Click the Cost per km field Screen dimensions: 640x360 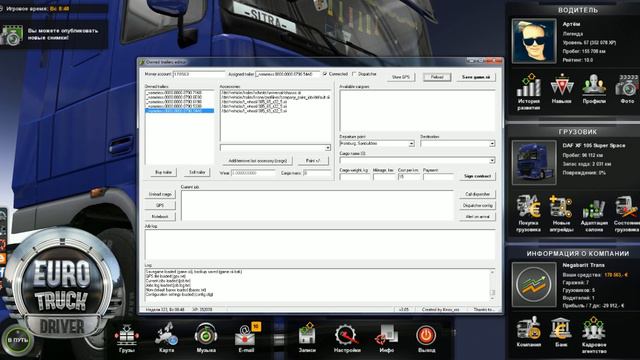click(x=409, y=177)
